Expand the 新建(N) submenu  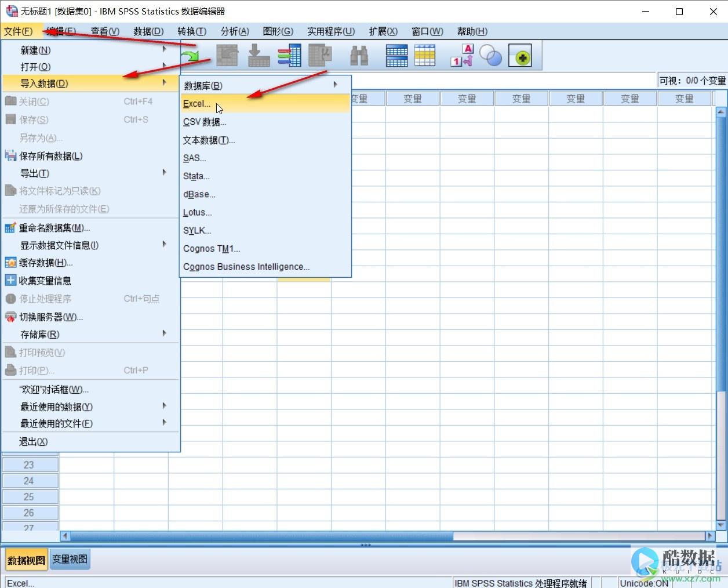point(90,50)
